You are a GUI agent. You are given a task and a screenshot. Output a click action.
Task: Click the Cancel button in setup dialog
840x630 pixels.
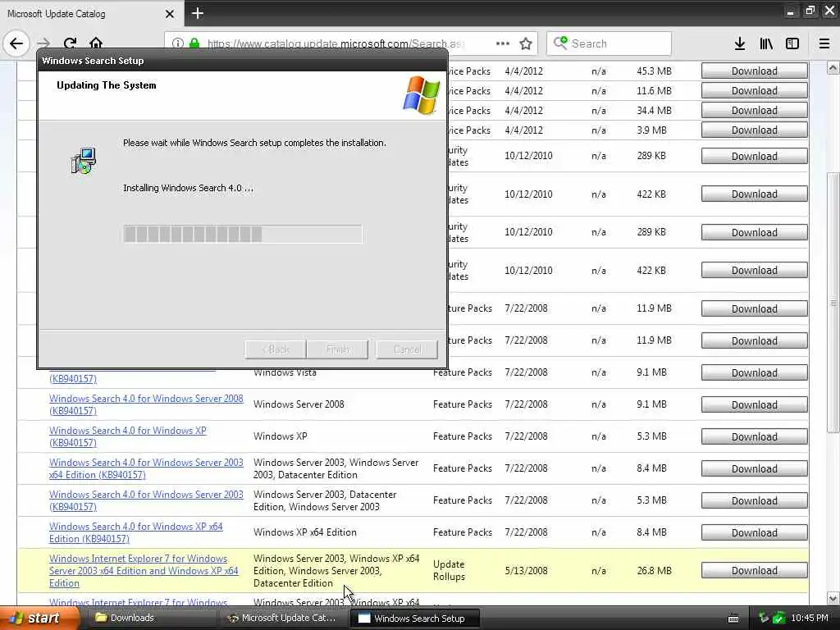click(407, 349)
